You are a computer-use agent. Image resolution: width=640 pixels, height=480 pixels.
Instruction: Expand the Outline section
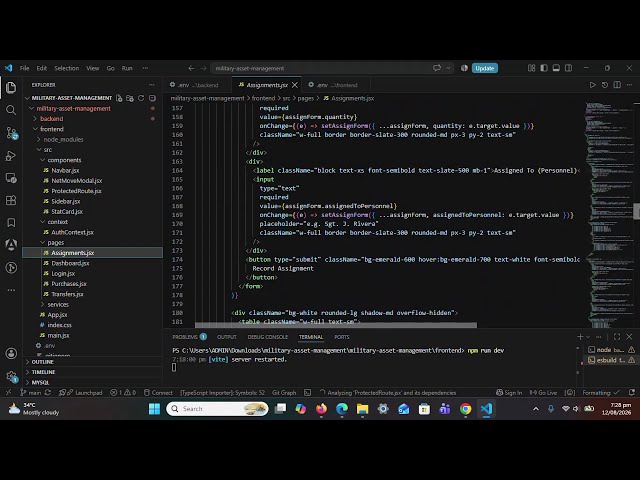42,362
